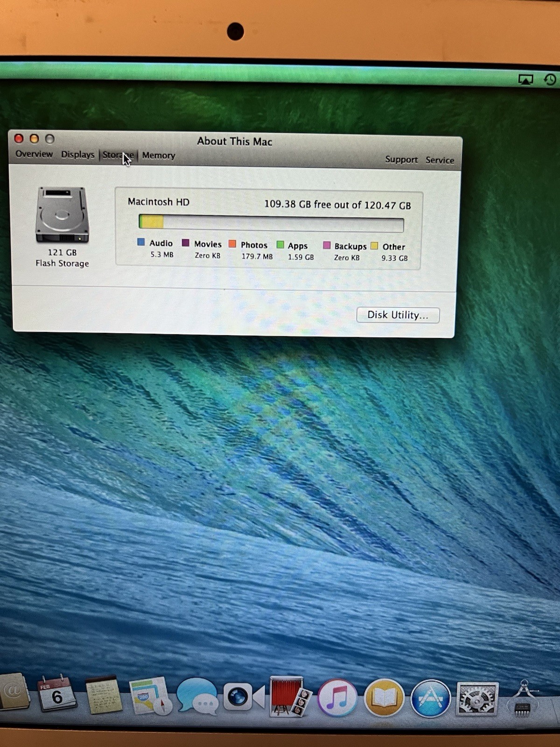Click the 'Photos' label showing 179.7 MB
The image size is (560, 747).
(254, 245)
